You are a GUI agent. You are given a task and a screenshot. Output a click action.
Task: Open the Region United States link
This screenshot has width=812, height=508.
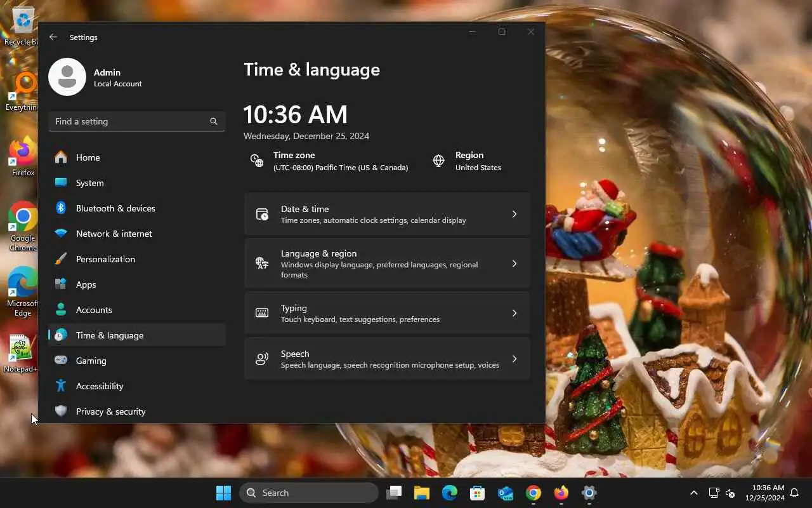click(x=478, y=168)
